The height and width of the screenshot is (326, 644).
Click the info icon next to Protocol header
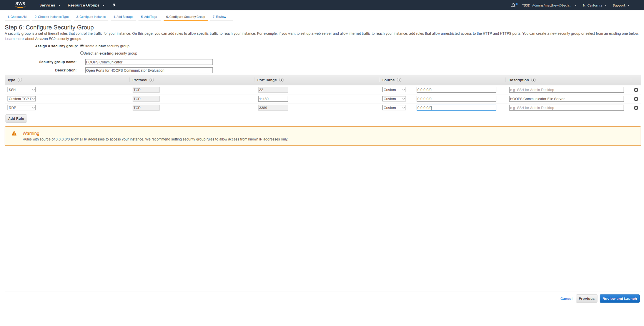tap(151, 80)
